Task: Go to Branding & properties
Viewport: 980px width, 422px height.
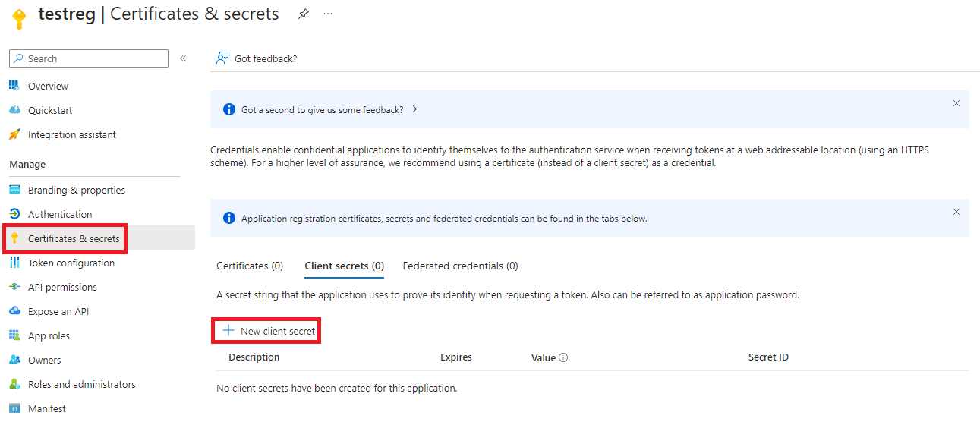Action: pos(76,190)
